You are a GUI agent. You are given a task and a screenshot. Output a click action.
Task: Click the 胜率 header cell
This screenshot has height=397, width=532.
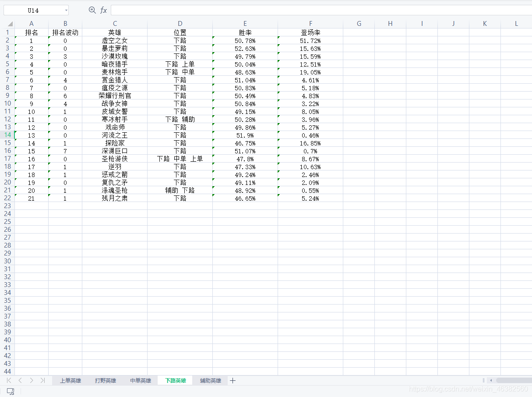point(245,32)
